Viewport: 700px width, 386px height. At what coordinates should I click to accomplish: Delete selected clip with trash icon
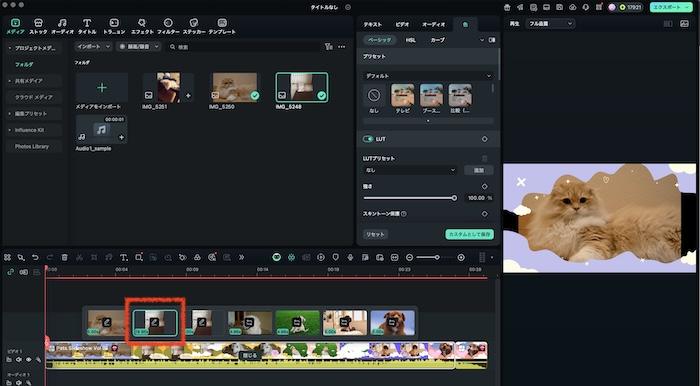pyautogui.click(x=65, y=257)
